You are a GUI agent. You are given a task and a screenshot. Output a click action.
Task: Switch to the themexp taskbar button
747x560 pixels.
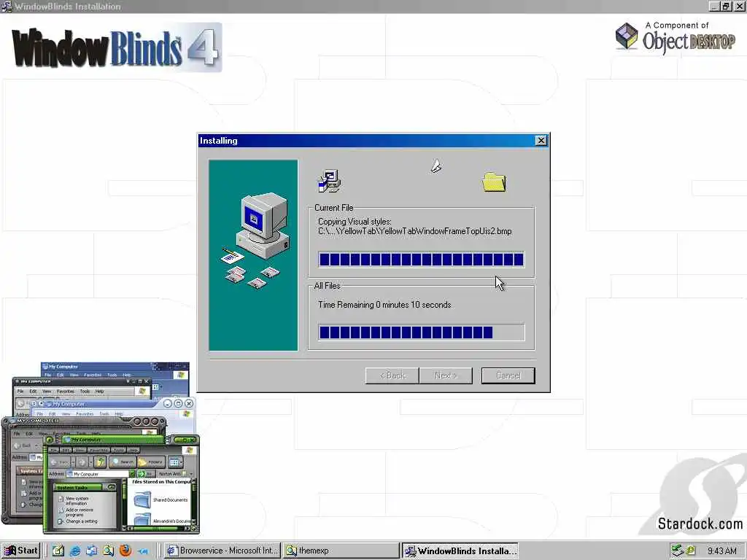(341, 551)
